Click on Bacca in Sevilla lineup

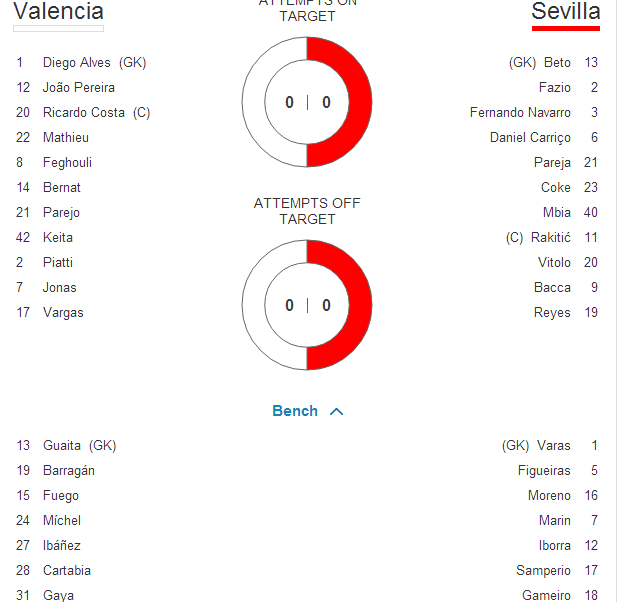552,287
